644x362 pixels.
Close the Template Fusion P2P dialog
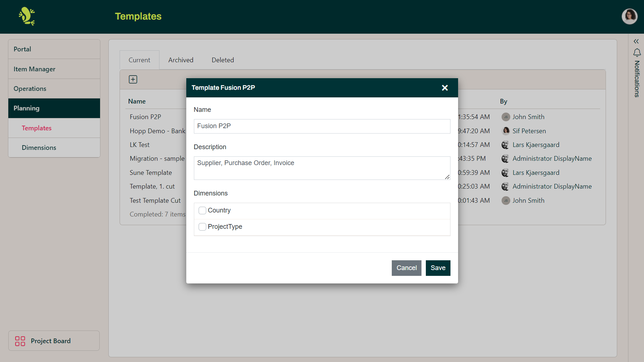pos(445,88)
